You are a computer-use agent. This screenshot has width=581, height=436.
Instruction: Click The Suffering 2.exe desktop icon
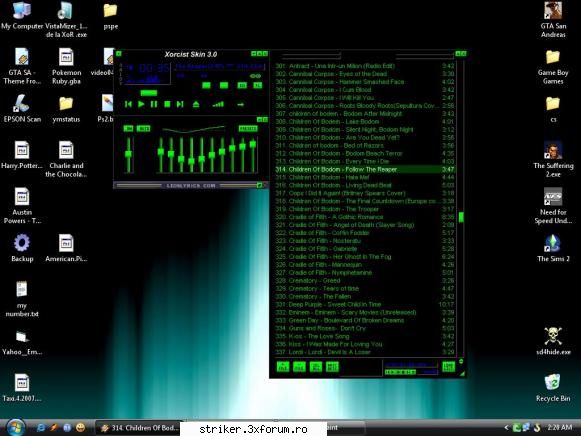click(x=553, y=159)
